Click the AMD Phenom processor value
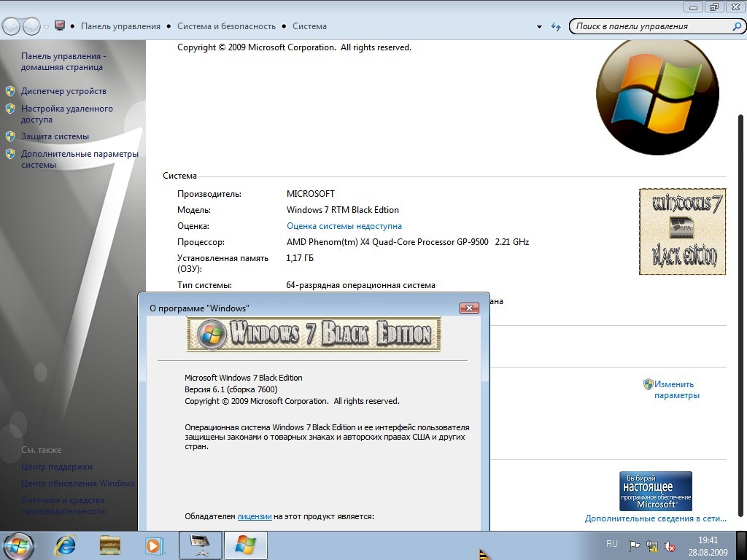This screenshot has width=747, height=560. point(408,242)
